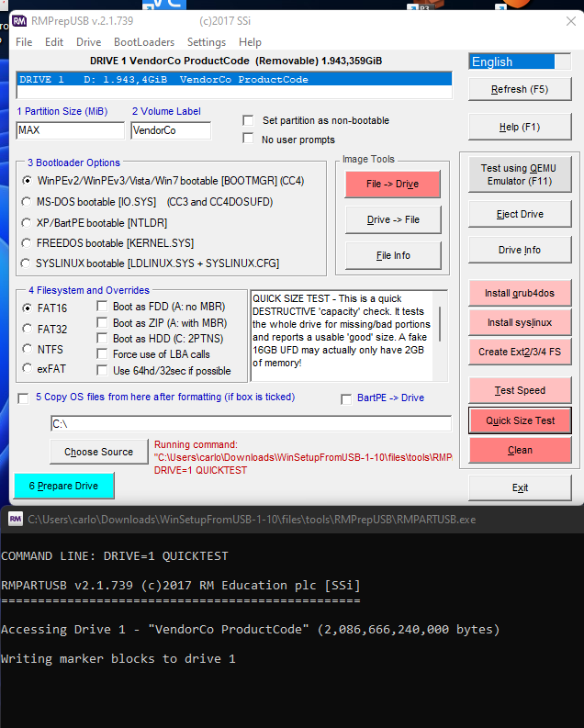Viewport: 584px width, 728px height.
Task: Open the File menu
Action: coord(24,42)
